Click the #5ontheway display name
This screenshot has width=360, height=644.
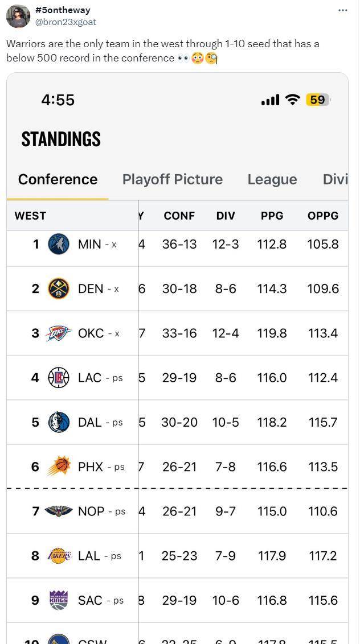tap(63, 10)
